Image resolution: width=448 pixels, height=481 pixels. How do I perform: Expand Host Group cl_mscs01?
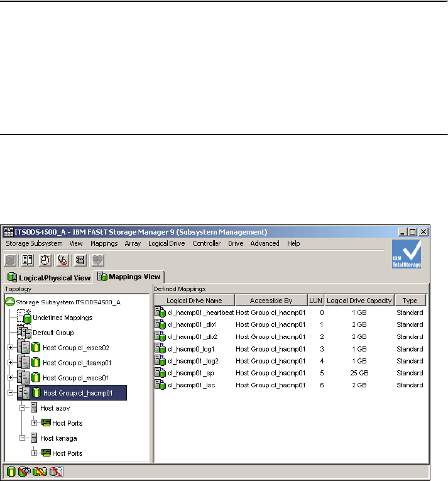[11, 378]
